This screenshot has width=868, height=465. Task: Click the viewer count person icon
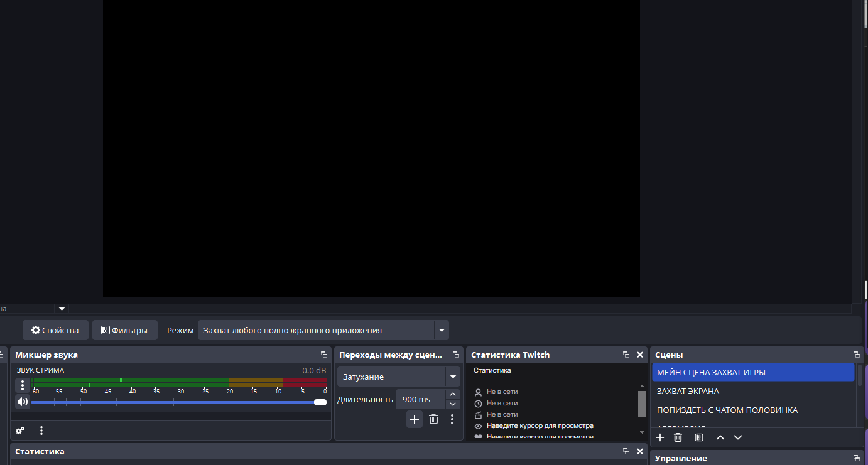tap(478, 392)
